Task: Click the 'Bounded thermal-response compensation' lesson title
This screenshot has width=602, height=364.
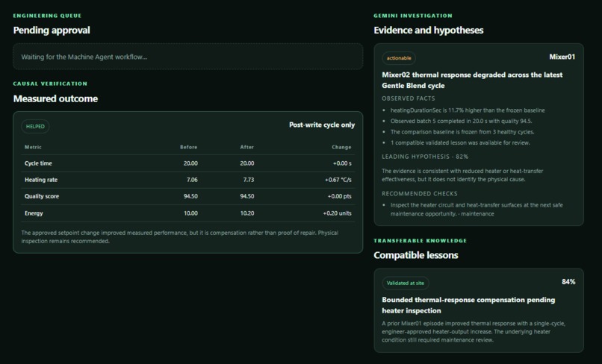Action: pos(468,305)
